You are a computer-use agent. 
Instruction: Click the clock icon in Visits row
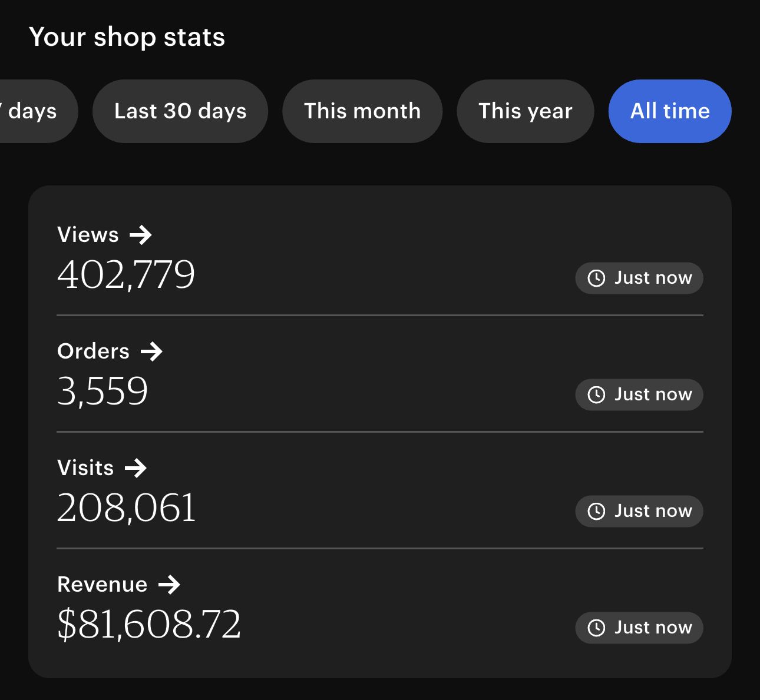tap(596, 511)
